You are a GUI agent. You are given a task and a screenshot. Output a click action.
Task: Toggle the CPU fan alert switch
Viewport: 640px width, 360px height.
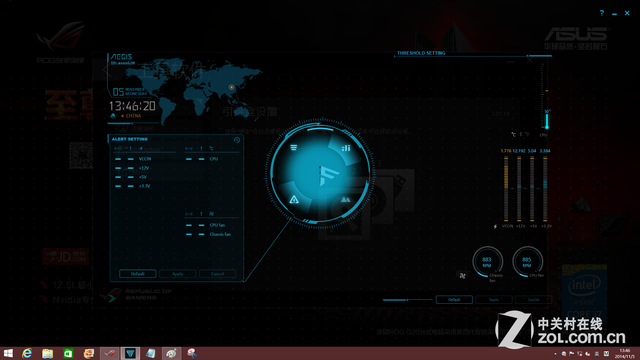point(189,225)
